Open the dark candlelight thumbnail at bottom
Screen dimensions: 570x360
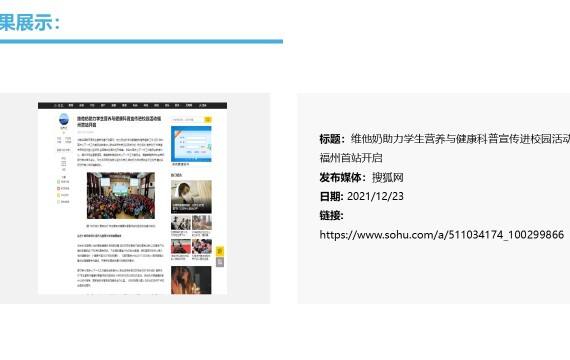click(191, 280)
